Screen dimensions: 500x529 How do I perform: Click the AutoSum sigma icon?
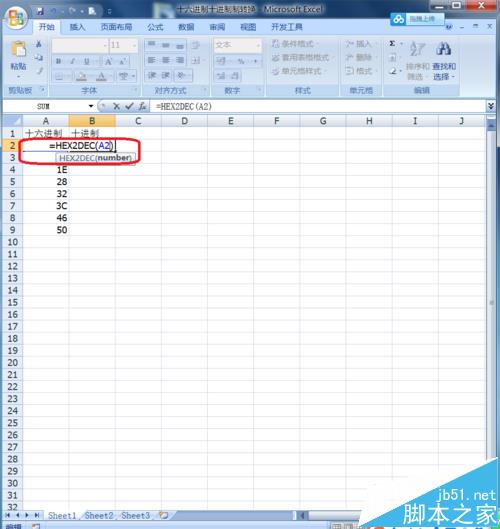[392, 44]
